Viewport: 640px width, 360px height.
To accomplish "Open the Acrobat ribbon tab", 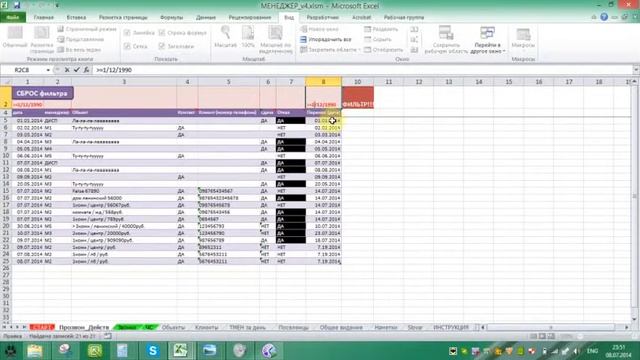I will 361,18.
